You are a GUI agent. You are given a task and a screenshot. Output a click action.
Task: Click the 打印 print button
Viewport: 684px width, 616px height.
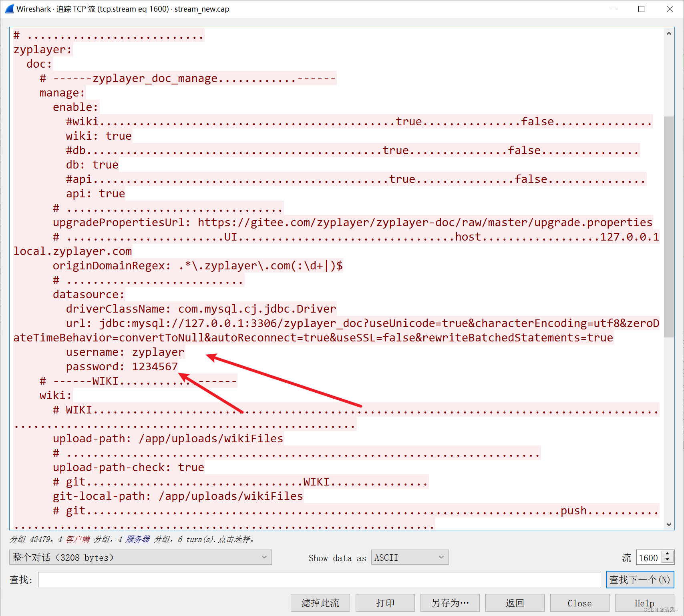click(385, 603)
